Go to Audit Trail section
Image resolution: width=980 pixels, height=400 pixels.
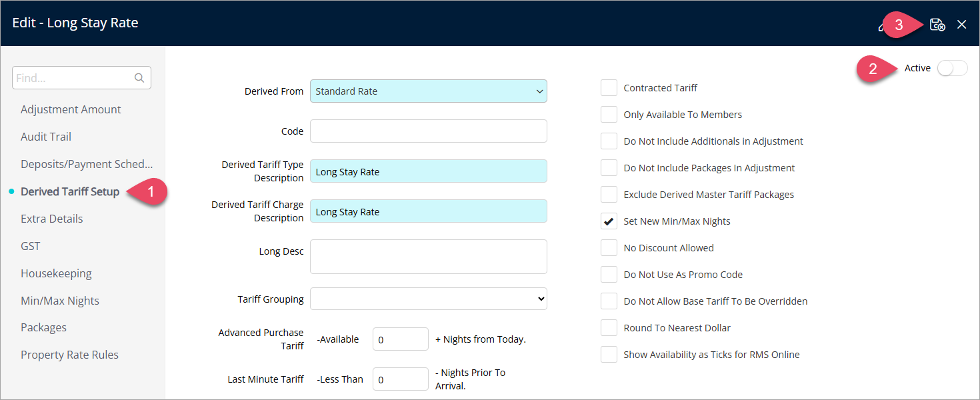pyautogui.click(x=46, y=137)
